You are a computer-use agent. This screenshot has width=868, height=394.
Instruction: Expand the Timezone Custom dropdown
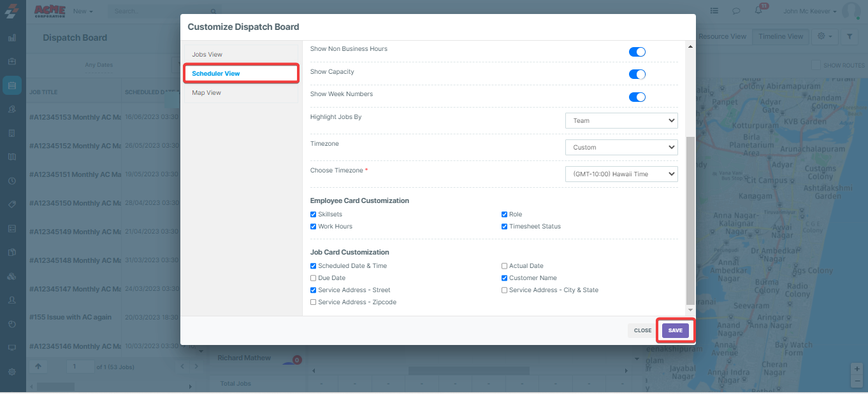621,147
